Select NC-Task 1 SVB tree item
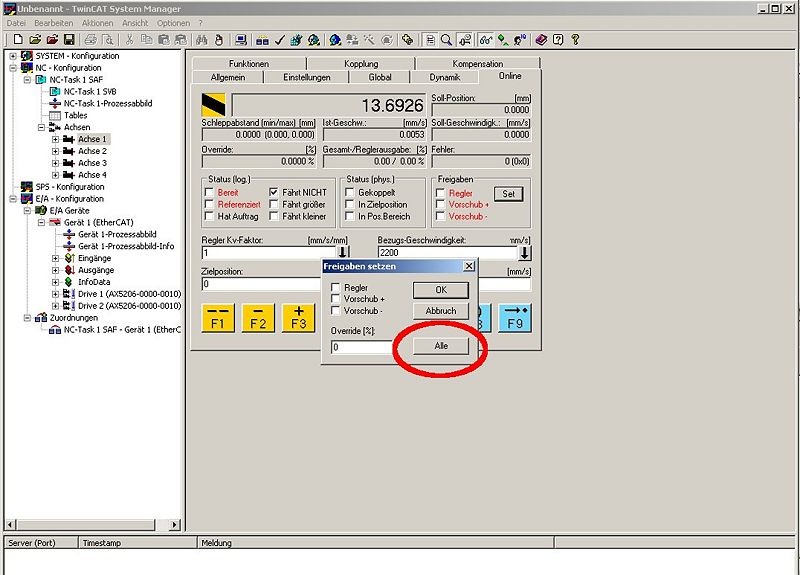800x575 pixels. pyautogui.click(x=90, y=91)
